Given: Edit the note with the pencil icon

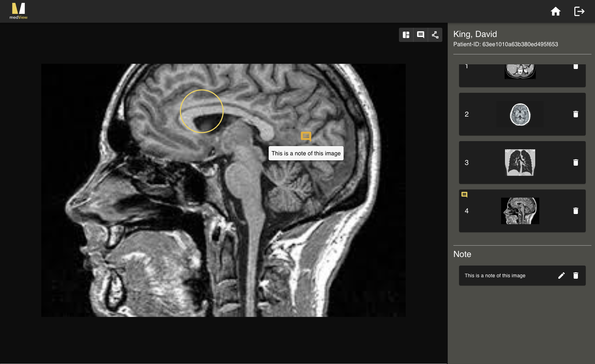Looking at the screenshot, I should click(562, 275).
